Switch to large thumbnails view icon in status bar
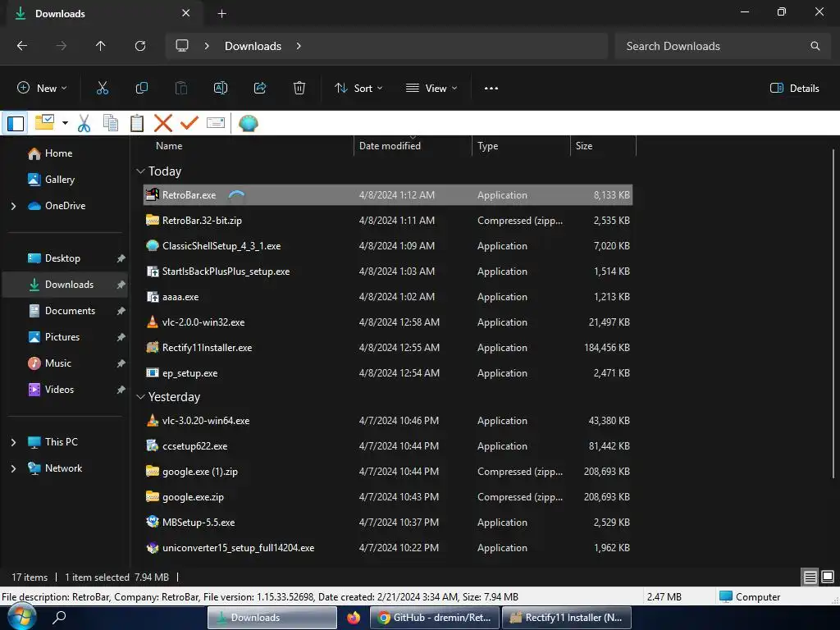 (x=827, y=577)
